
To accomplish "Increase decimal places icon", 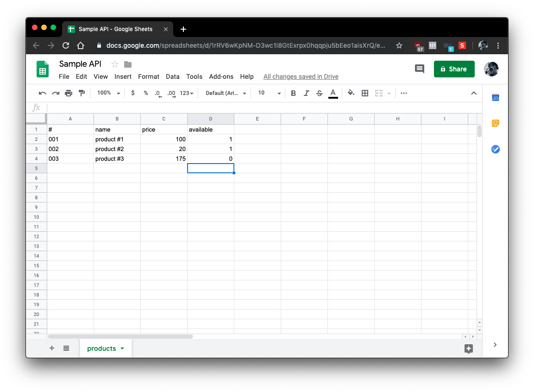I will point(171,93).
